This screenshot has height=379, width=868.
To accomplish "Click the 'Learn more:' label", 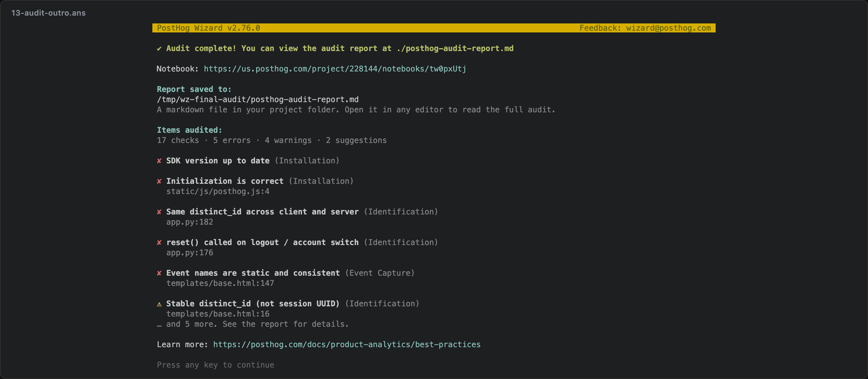I will point(182,344).
